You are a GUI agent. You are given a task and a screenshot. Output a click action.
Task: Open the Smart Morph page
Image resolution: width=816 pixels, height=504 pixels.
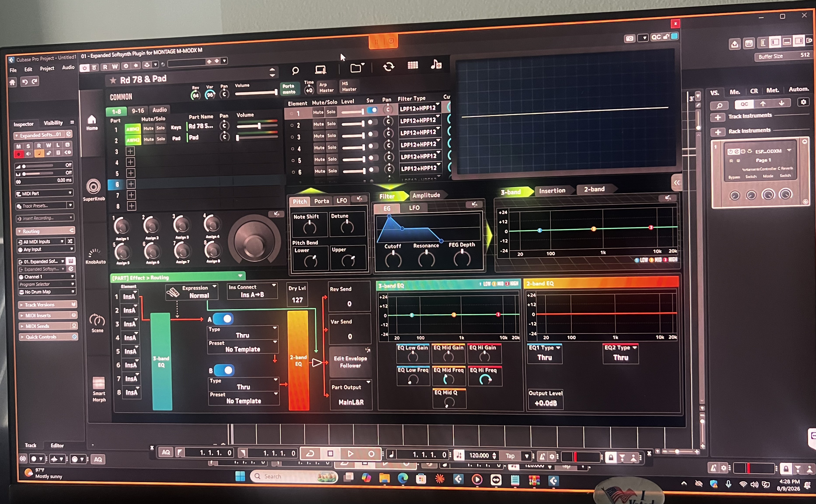pos(99,389)
